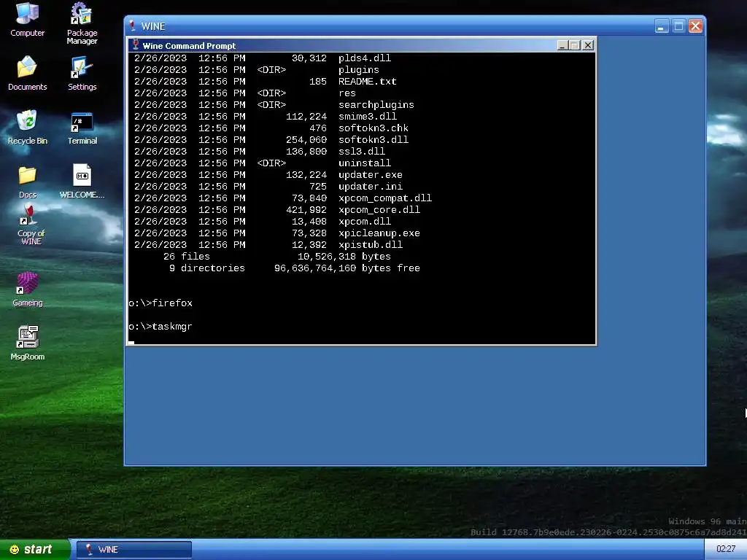Click the updater.ini file name
Screen dimensions: 747x560
tap(370, 187)
